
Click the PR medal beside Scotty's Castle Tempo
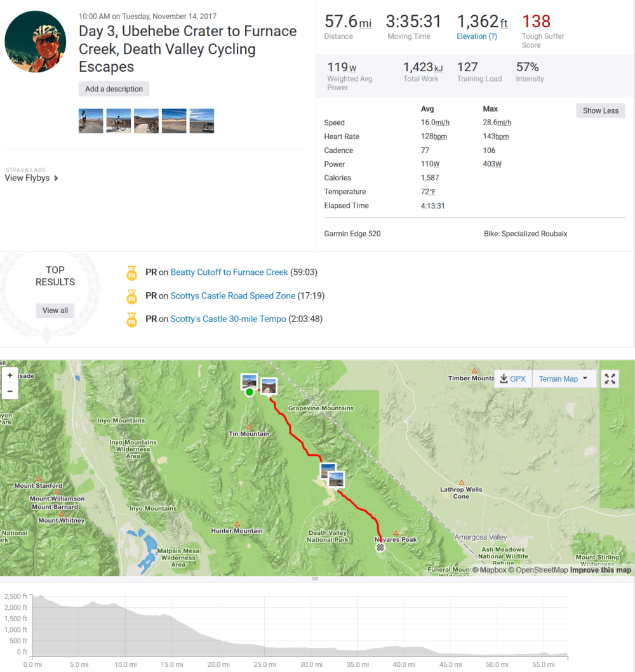click(131, 319)
